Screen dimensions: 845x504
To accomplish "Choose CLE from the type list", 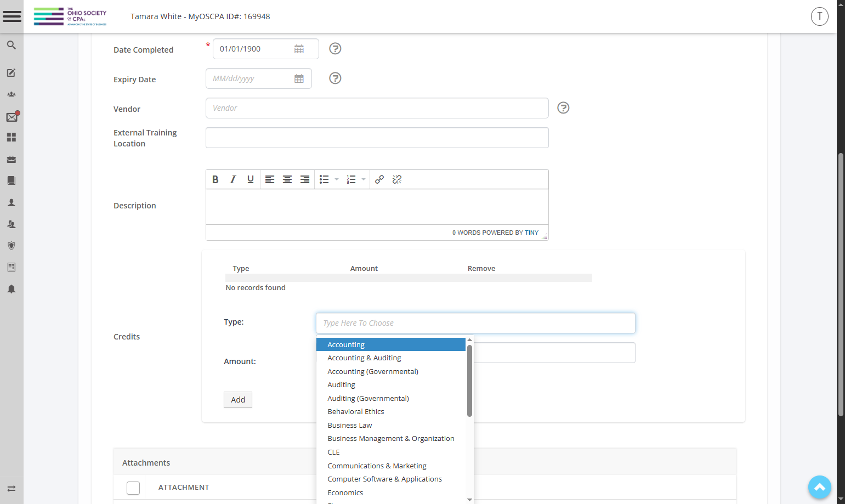I will pyautogui.click(x=391, y=452).
